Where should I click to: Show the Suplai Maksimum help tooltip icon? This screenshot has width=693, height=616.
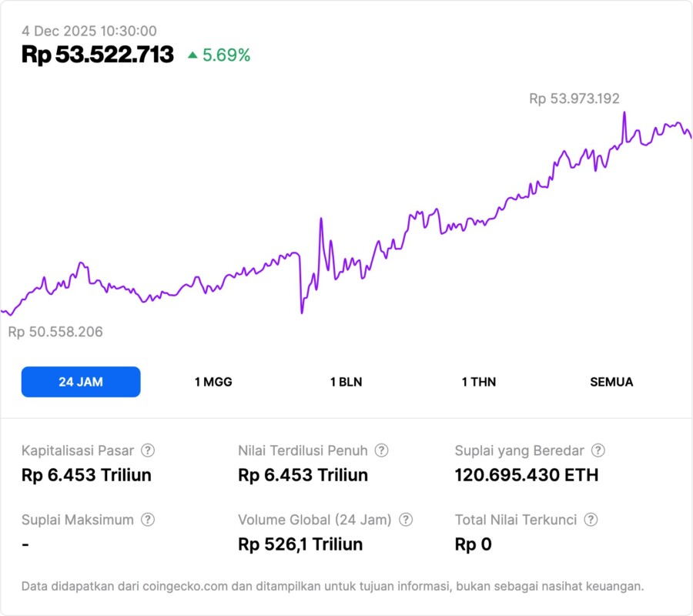(148, 520)
